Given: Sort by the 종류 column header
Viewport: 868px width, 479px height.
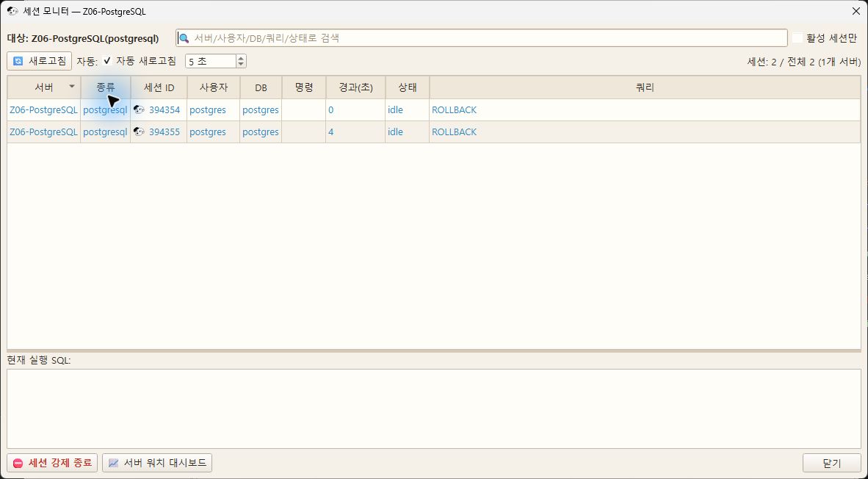Looking at the screenshot, I should click(x=105, y=87).
